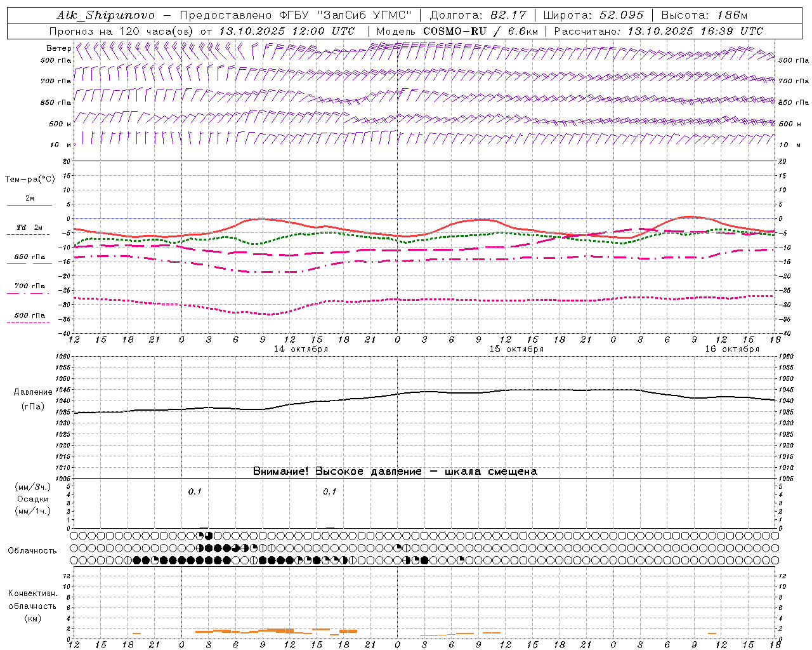
Task: Click the Давление pressure panel label
Action: pyautogui.click(x=33, y=392)
